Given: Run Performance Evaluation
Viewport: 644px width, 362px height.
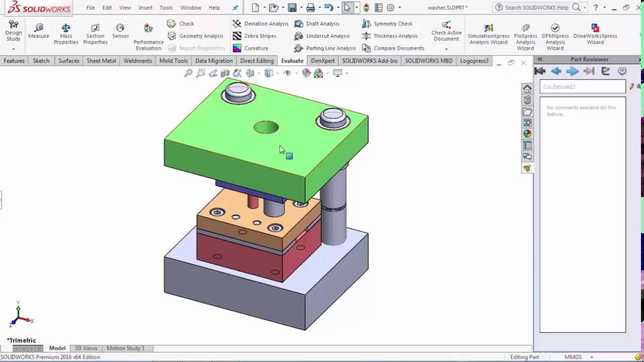Looking at the screenshot, I should tap(148, 37).
